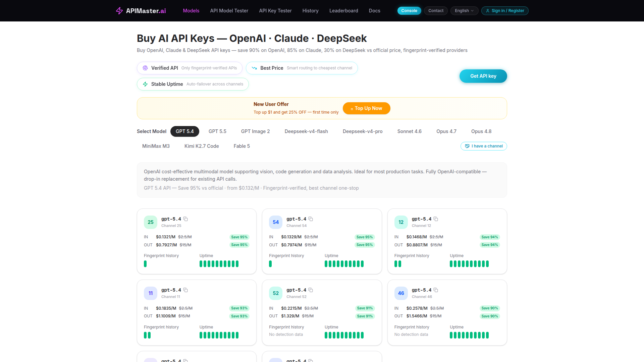Select the GPT 5.4 model tab
This screenshot has width=644, height=362.
[x=185, y=131]
